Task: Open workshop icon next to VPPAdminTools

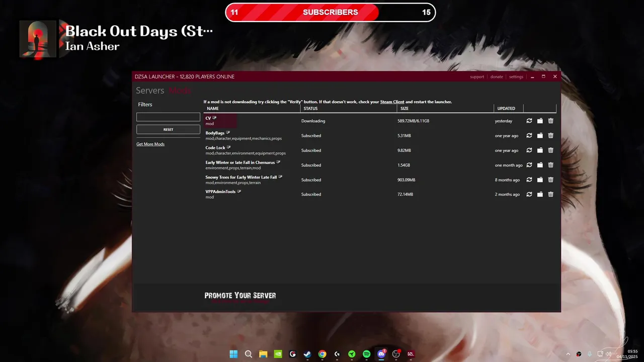Action: coord(239,192)
